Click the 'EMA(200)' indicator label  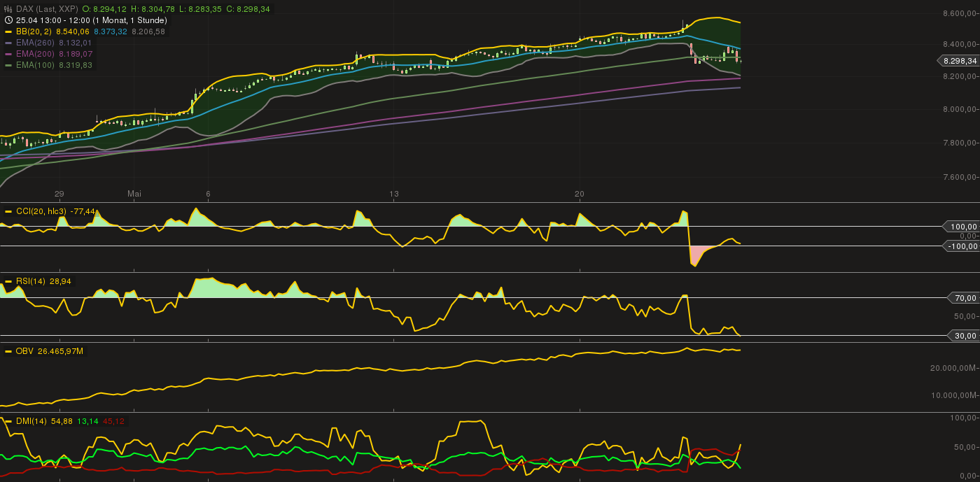[x=36, y=54]
